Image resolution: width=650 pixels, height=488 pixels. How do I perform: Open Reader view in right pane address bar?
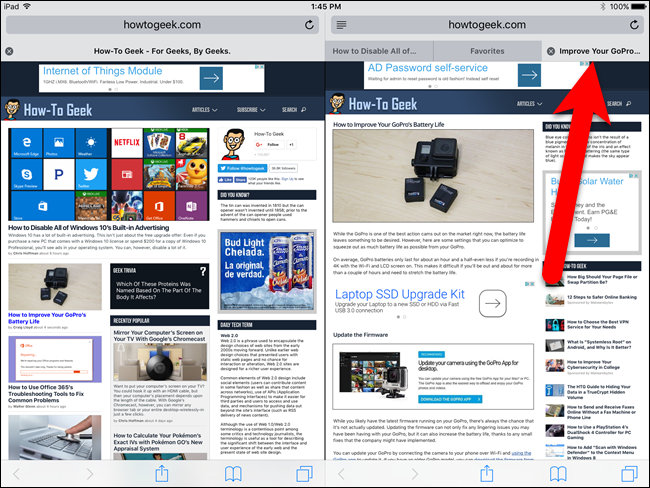tap(341, 25)
